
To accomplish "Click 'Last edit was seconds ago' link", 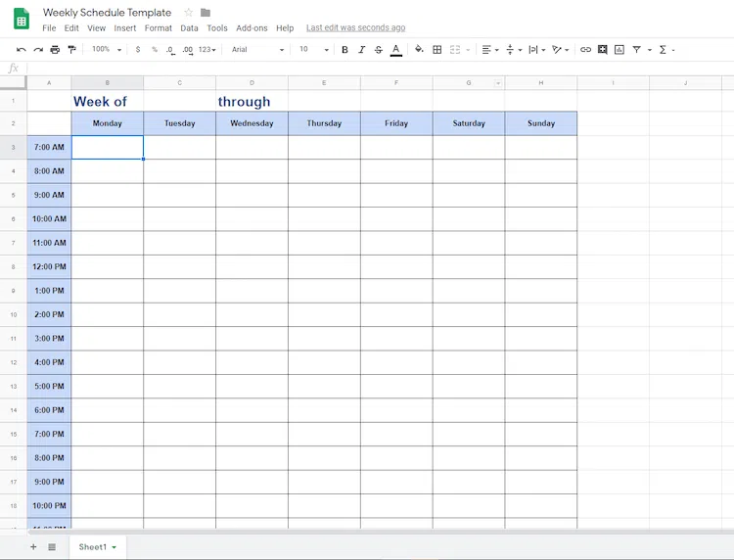I will pos(355,28).
